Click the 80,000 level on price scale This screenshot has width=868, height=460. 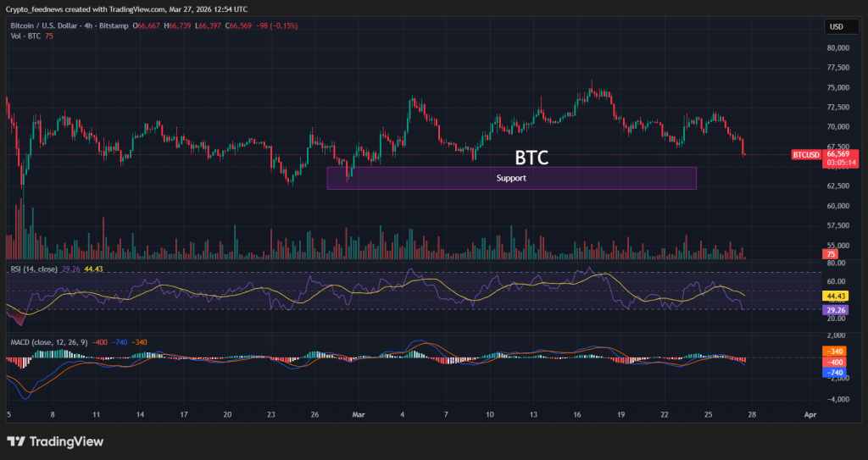[x=838, y=48]
